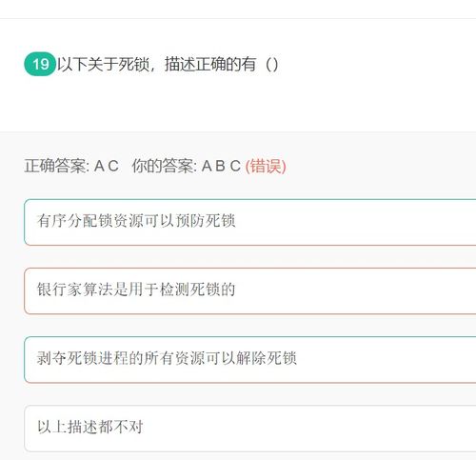The height and width of the screenshot is (460, 476).
Task: Click the red (错误) label
Action: (266, 166)
